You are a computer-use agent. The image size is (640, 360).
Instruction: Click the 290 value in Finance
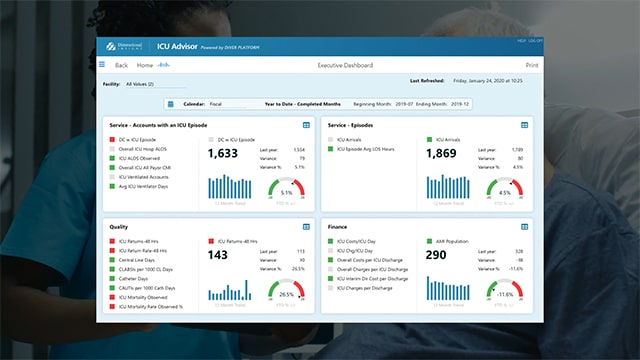[x=436, y=255]
